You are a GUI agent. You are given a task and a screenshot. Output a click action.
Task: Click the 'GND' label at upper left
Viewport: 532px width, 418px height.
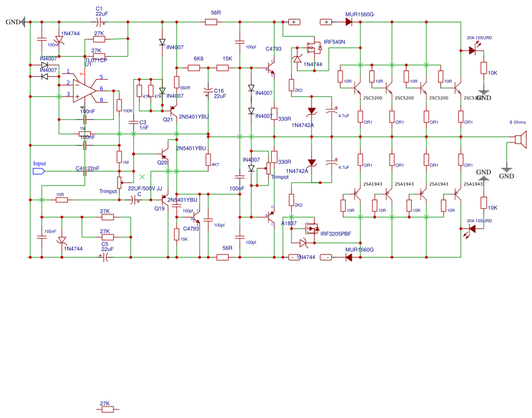[x=13, y=22]
